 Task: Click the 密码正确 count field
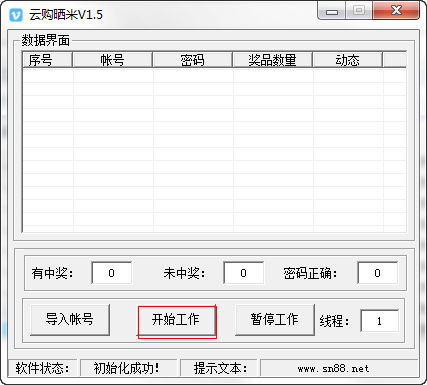377,273
